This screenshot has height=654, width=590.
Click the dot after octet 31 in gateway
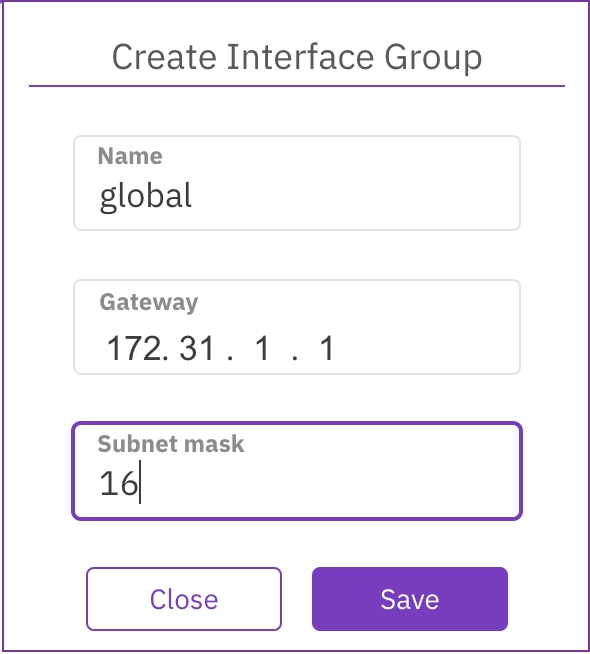click(x=230, y=357)
